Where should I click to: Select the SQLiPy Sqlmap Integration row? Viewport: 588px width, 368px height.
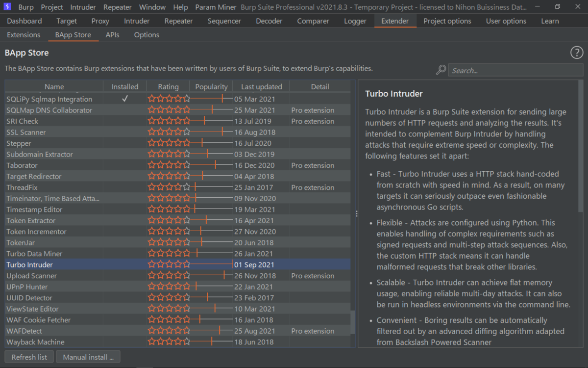tap(177, 99)
